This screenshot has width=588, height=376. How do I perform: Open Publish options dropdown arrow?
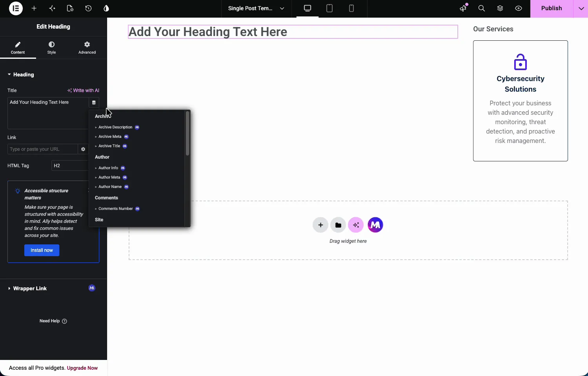(581, 8)
